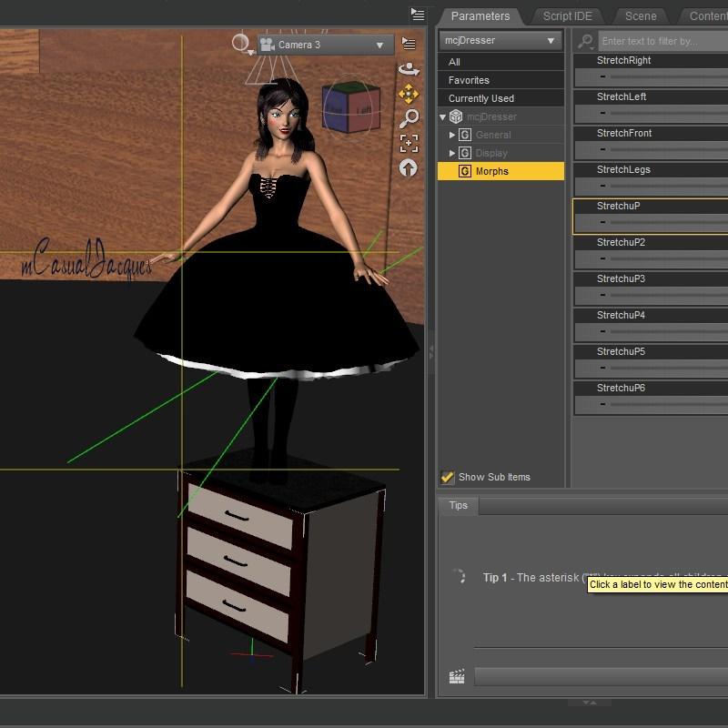Show Currently Used properties filter
This screenshot has height=728, width=728.
click(500, 98)
